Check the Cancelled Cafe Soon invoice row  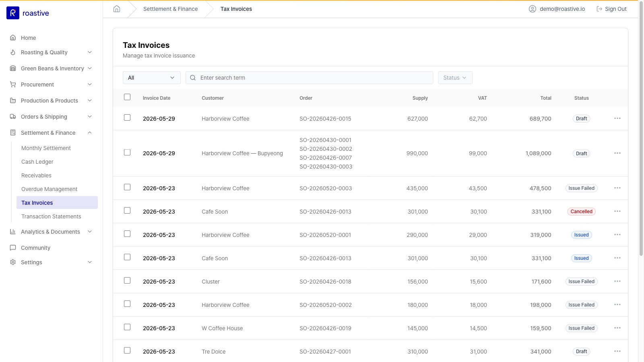tap(127, 210)
